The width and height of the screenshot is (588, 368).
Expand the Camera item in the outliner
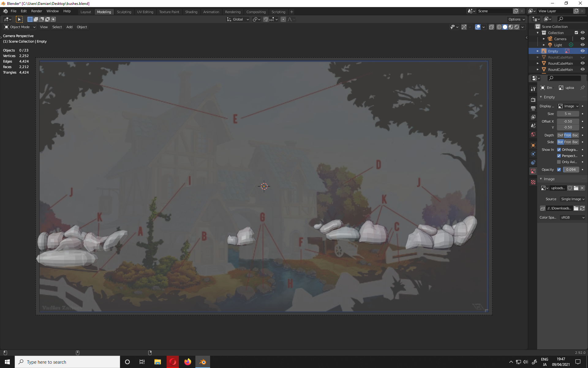(x=544, y=39)
